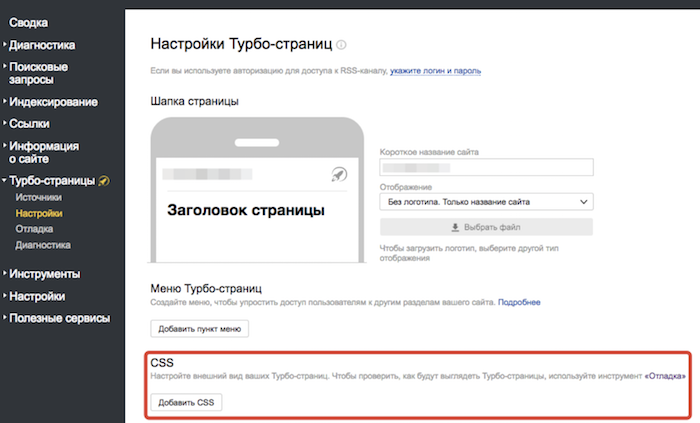Click the rocket badge beside Турбо-страницы in sidebar
Viewport: 700px width, 423px height.
(104, 181)
